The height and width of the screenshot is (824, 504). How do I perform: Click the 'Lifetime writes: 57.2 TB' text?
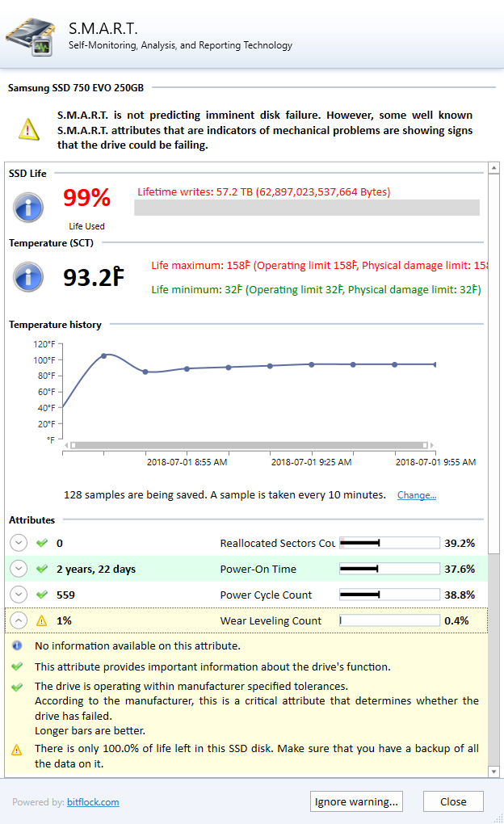(264, 191)
